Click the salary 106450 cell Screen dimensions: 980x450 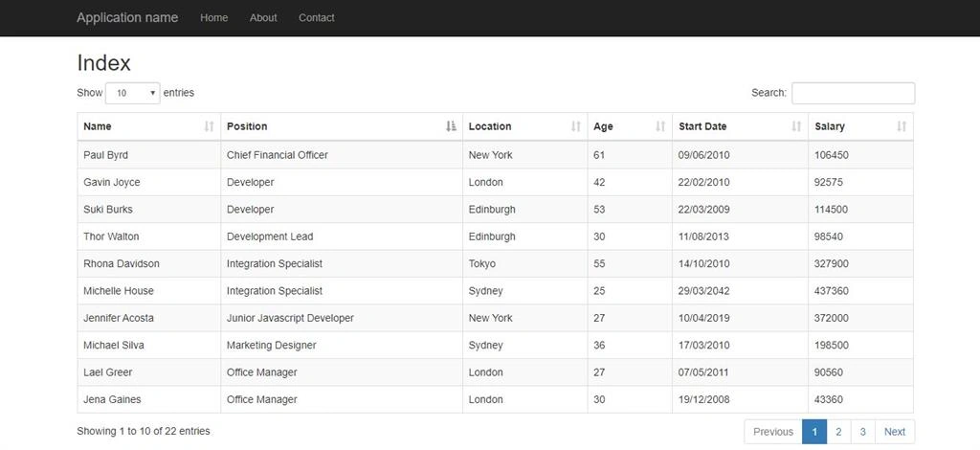(x=860, y=155)
